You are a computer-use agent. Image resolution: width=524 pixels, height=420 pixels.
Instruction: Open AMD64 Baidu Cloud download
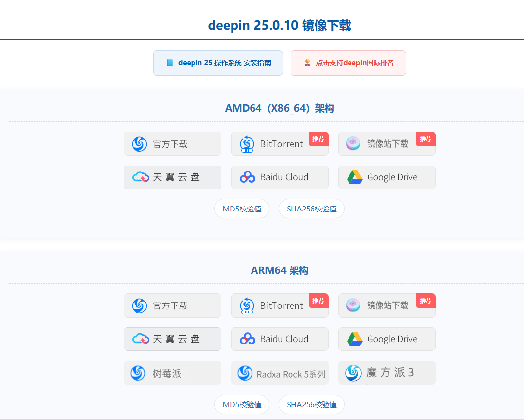(x=280, y=177)
